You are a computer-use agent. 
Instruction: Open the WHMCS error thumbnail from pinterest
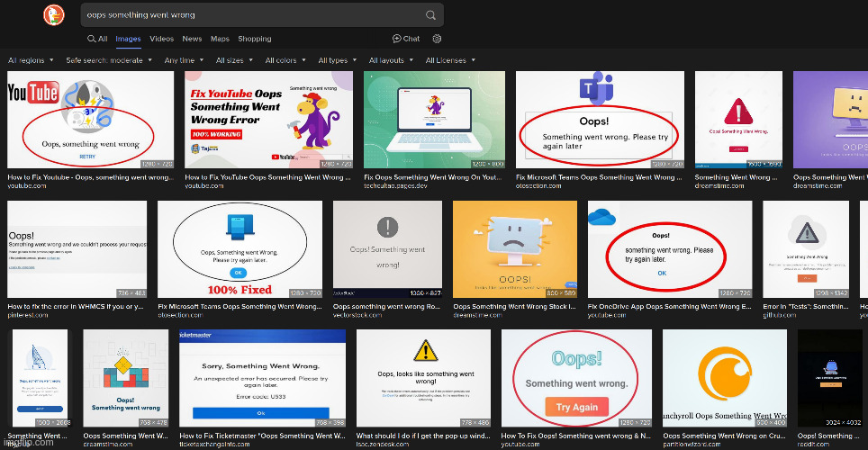point(77,249)
